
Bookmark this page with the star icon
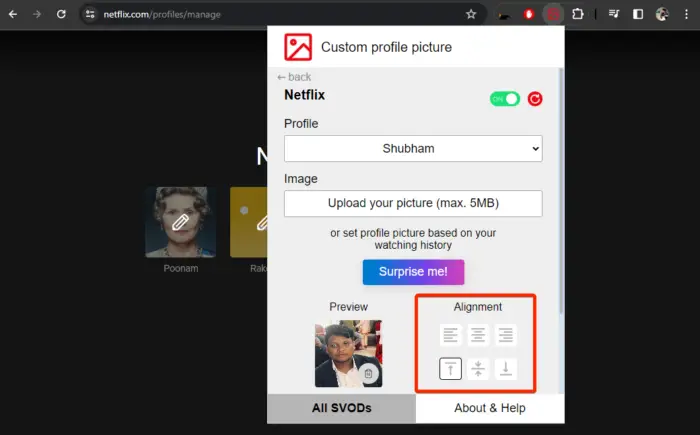(x=471, y=14)
